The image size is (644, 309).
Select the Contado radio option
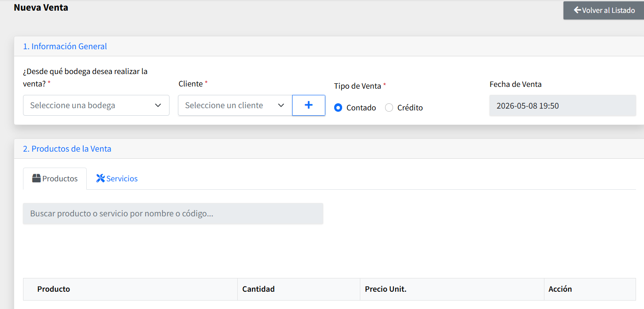(338, 108)
